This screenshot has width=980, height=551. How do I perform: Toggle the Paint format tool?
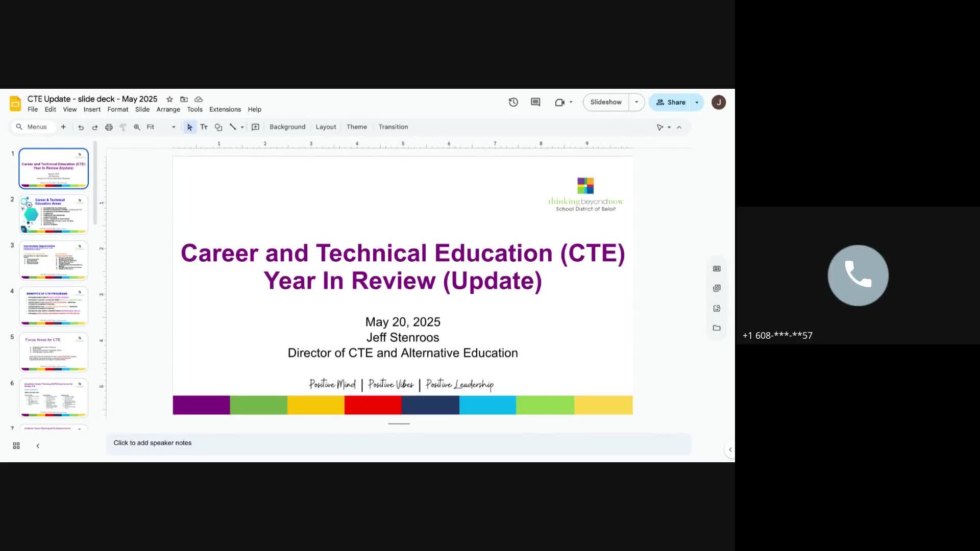(x=122, y=127)
